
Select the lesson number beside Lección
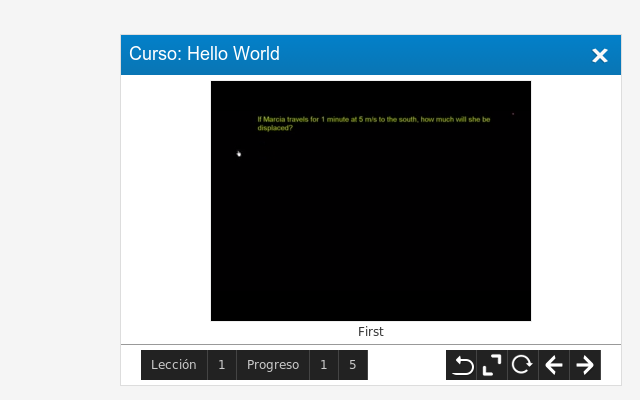pyautogui.click(x=222, y=365)
